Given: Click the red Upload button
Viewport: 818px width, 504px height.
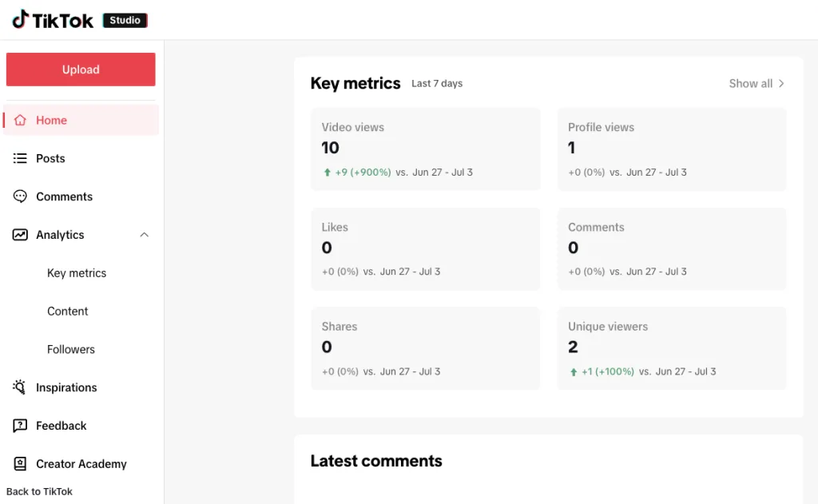Looking at the screenshot, I should coord(81,69).
